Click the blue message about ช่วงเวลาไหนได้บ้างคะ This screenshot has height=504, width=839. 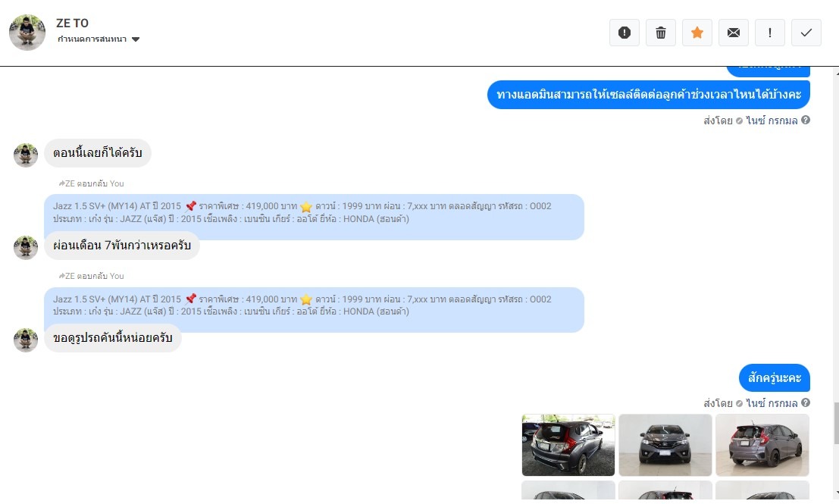649,95
